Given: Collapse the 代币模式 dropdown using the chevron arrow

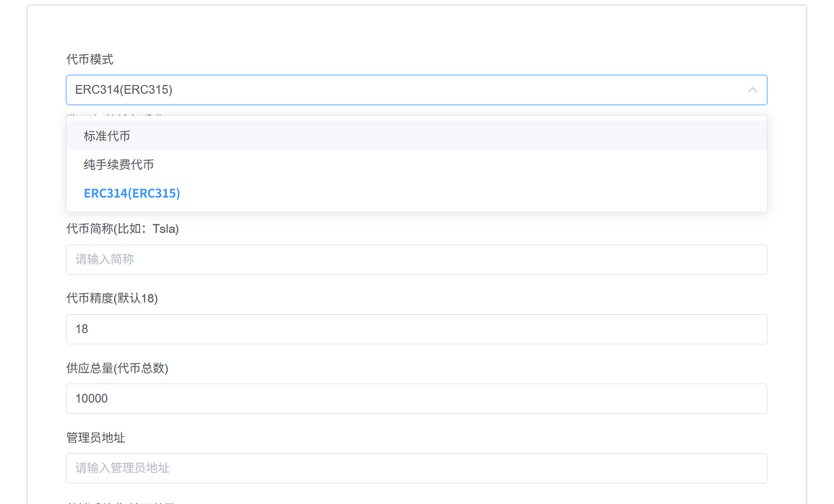Looking at the screenshot, I should (752, 90).
